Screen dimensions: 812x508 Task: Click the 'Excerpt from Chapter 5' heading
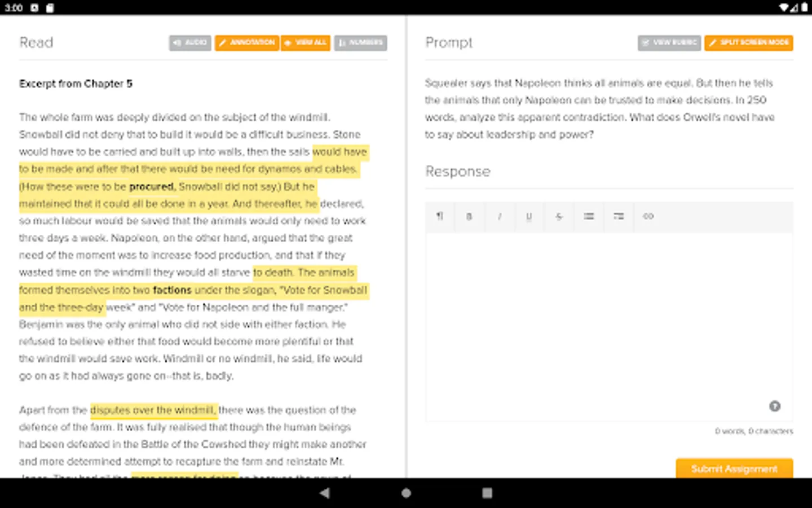76,84
